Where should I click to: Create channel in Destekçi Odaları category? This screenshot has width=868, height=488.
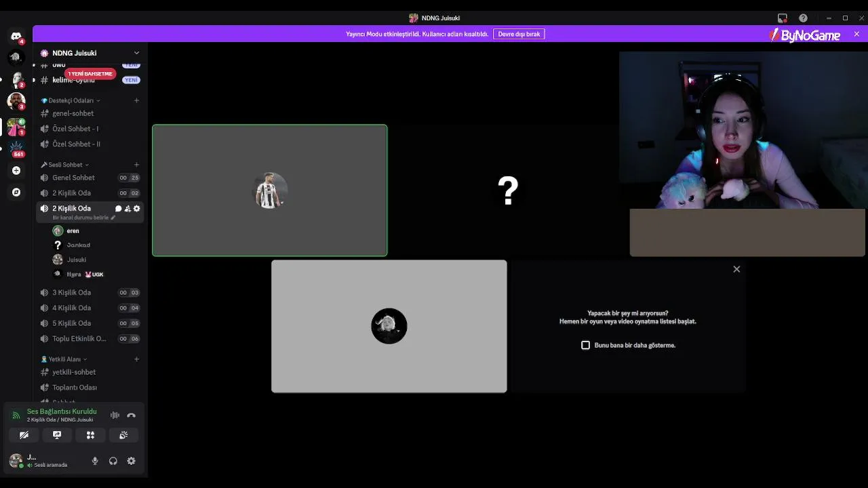tap(136, 100)
